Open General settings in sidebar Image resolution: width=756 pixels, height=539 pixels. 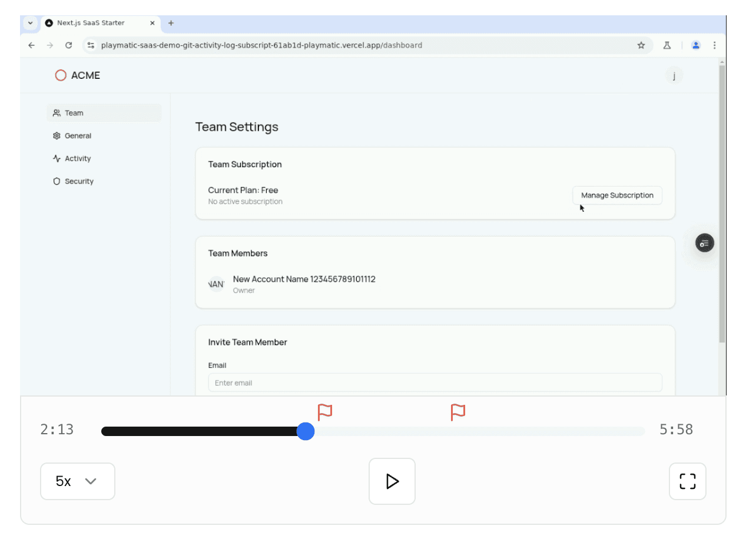tap(104, 136)
